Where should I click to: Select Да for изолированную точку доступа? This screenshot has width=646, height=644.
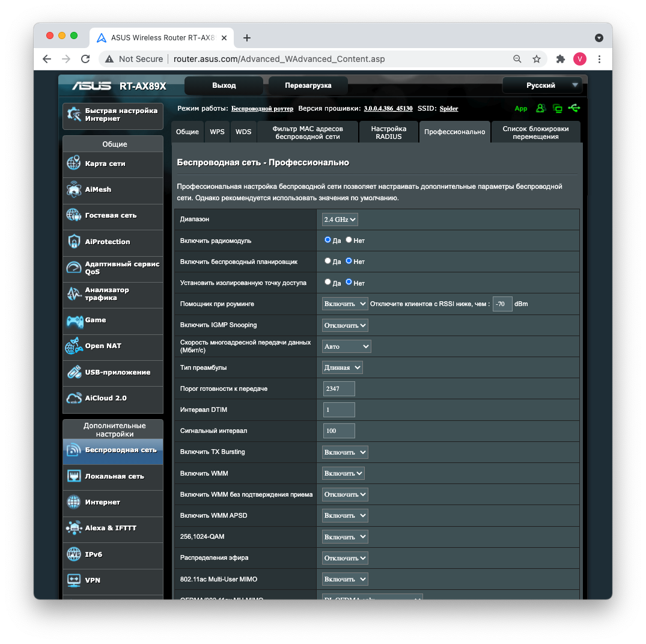(328, 281)
